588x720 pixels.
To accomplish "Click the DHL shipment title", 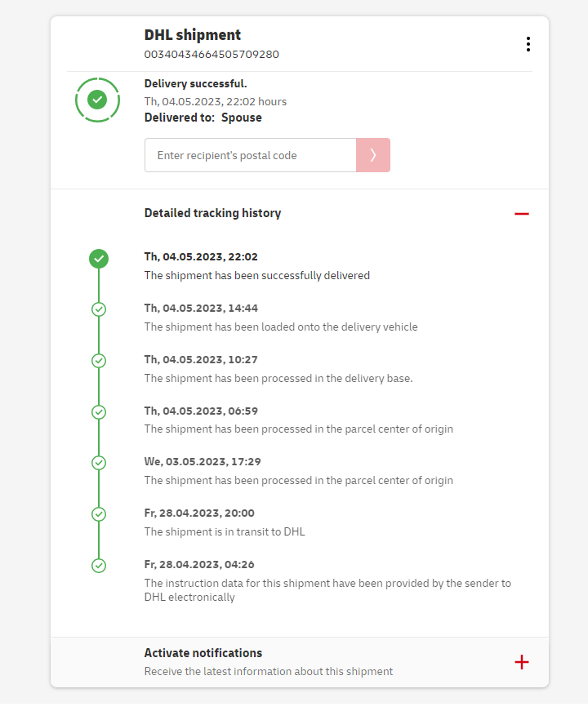I will pos(193,35).
